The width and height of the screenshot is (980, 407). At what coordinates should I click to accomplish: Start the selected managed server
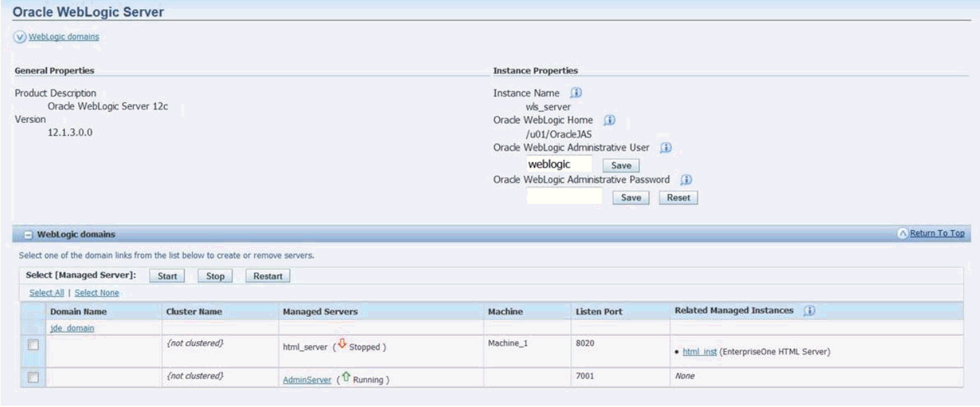click(167, 276)
